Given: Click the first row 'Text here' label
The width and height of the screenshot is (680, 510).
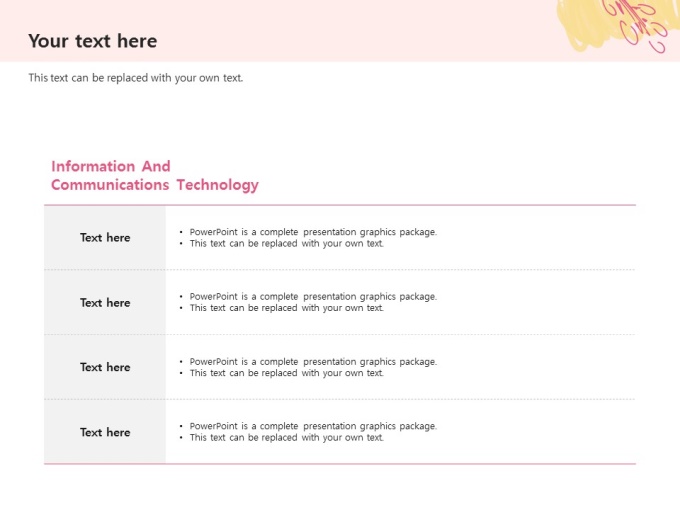Looking at the screenshot, I should pos(105,238).
